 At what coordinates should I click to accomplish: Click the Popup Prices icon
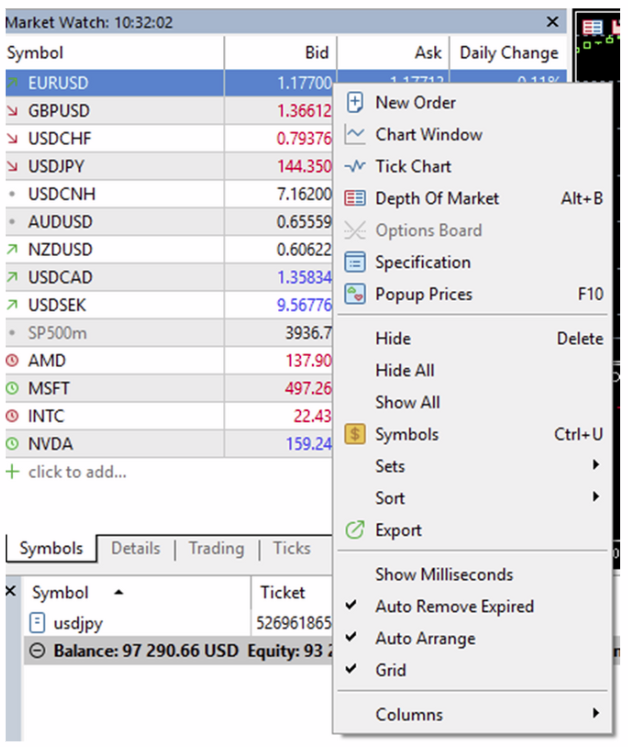click(x=355, y=294)
